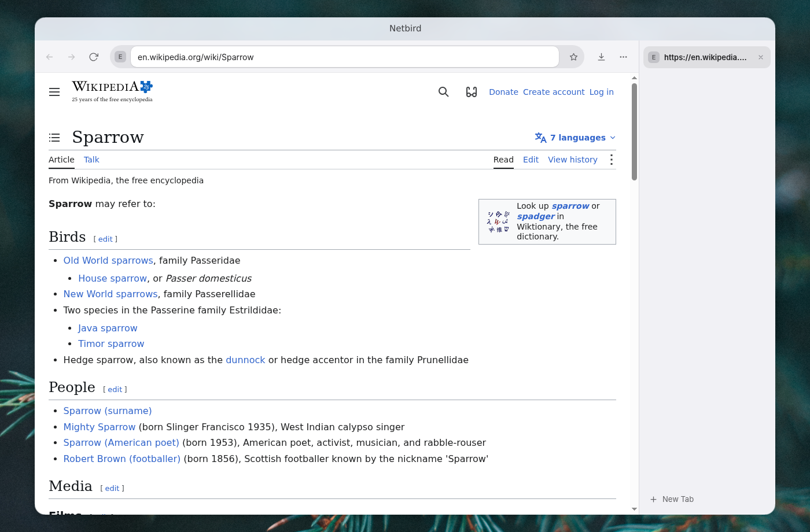Open the Timor sparrow link

(x=111, y=343)
